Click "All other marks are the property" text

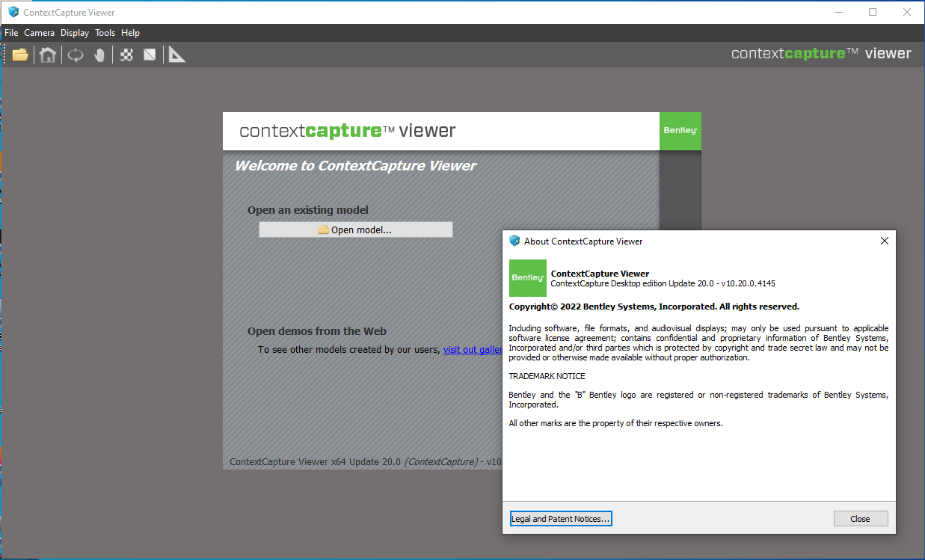point(615,423)
